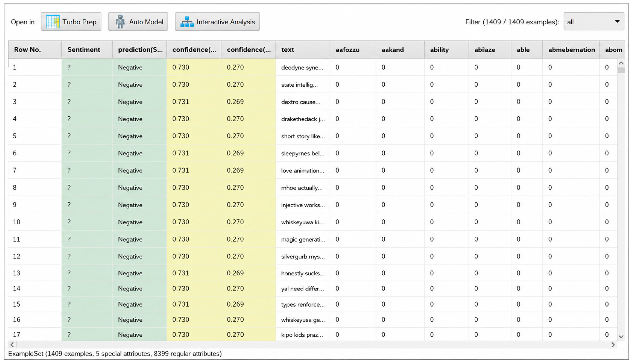The image size is (634, 364).
Task: Click the Turbo Prep table icon
Action: [x=53, y=22]
